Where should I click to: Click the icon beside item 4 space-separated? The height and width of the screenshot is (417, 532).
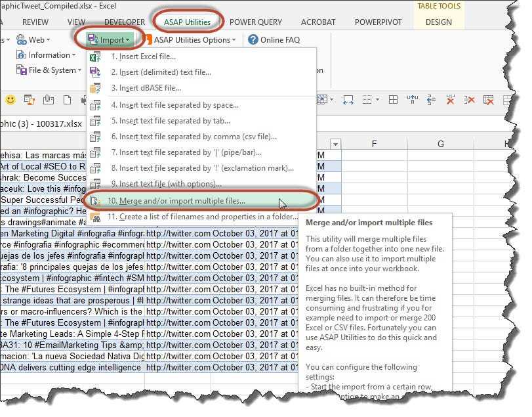95,105
